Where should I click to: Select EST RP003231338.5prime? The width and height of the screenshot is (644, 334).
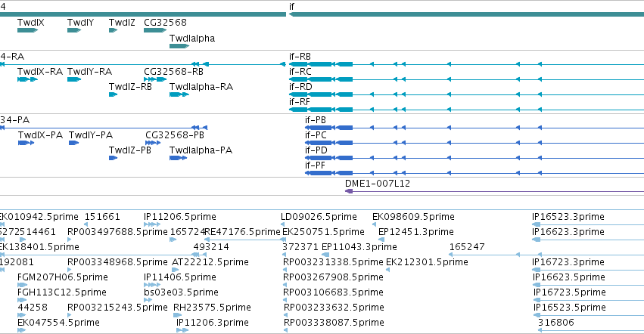(x=285, y=270)
